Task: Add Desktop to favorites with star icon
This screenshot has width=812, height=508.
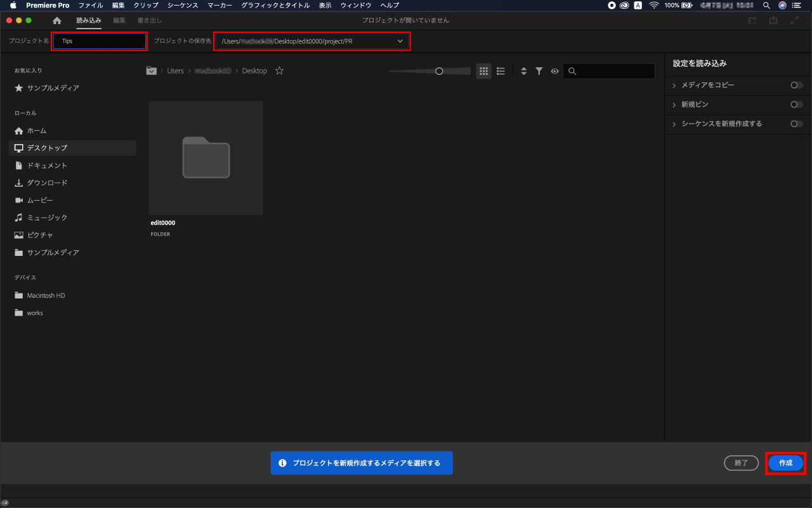Action: (x=279, y=71)
